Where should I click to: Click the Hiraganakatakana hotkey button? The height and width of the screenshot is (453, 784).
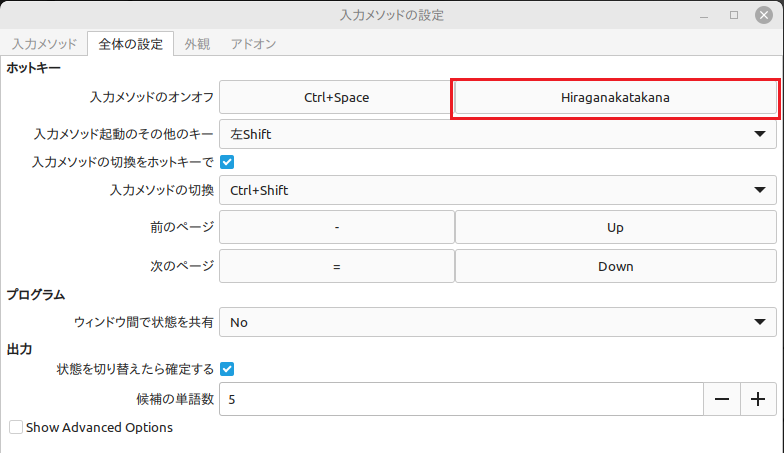tap(616, 97)
